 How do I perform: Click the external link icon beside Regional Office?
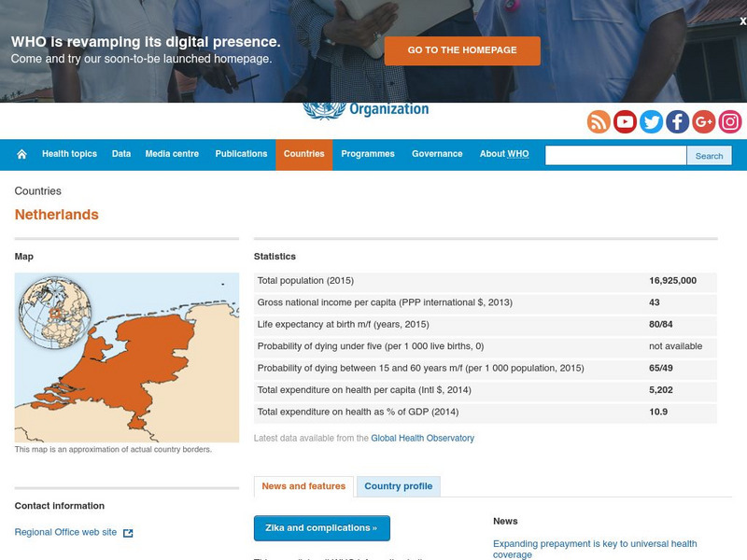click(126, 532)
